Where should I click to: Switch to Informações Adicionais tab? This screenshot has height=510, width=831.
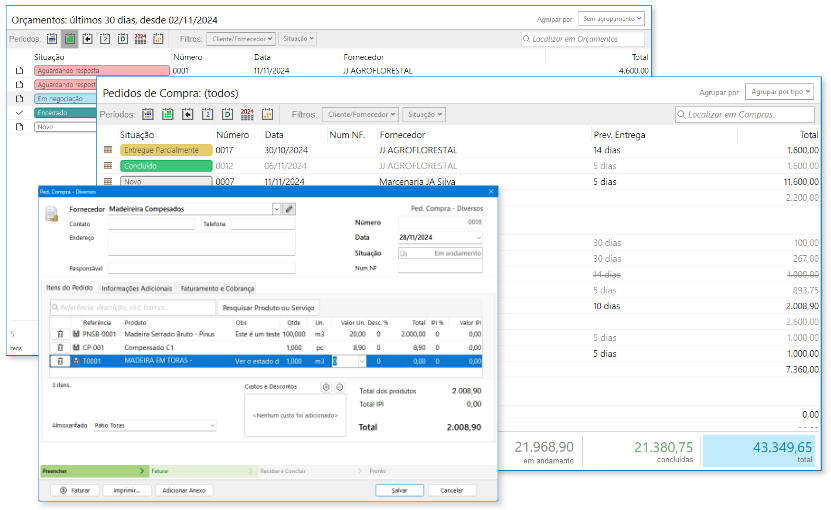tap(137, 288)
